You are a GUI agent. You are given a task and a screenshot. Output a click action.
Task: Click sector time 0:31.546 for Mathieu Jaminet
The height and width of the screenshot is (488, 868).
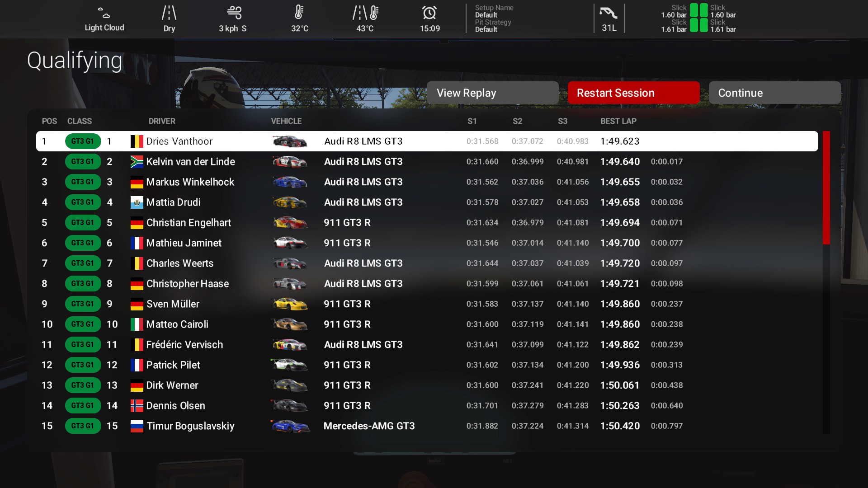[x=482, y=243]
